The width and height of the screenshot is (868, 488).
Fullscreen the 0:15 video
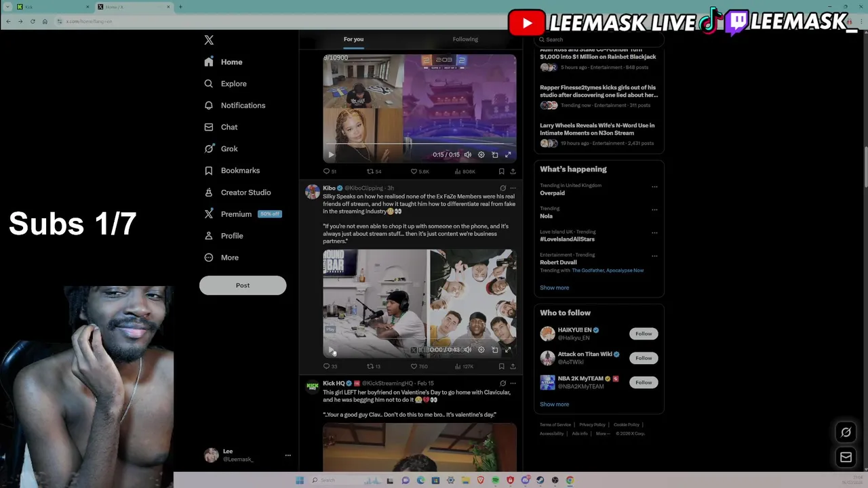pyautogui.click(x=508, y=155)
